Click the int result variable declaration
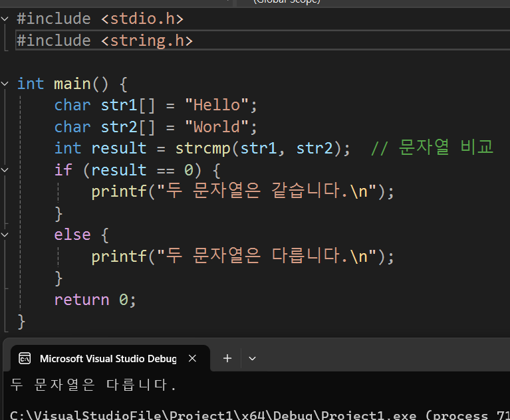 click(x=202, y=149)
